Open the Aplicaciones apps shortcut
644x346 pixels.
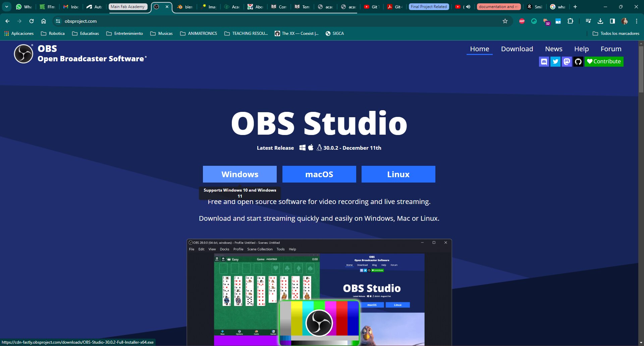coord(19,33)
